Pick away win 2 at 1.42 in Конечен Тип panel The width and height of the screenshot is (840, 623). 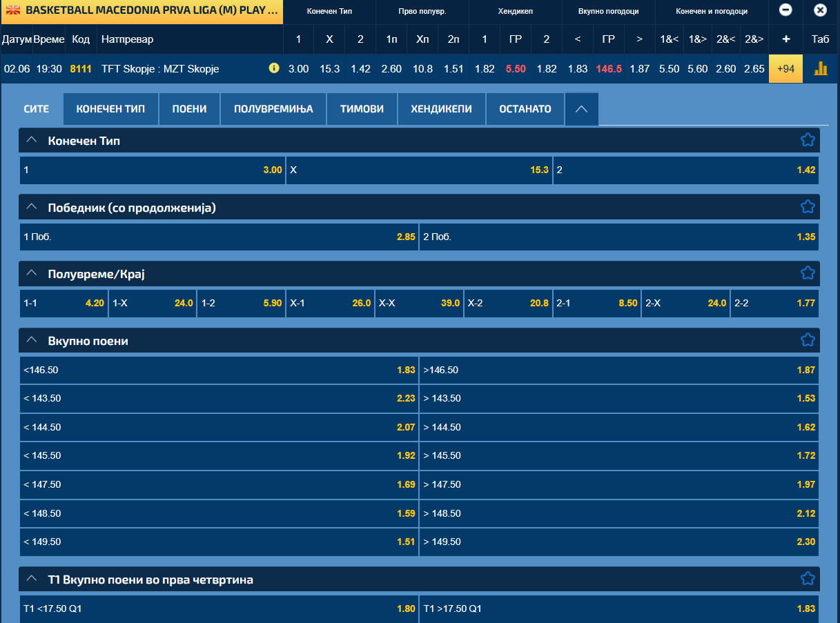[x=685, y=170]
